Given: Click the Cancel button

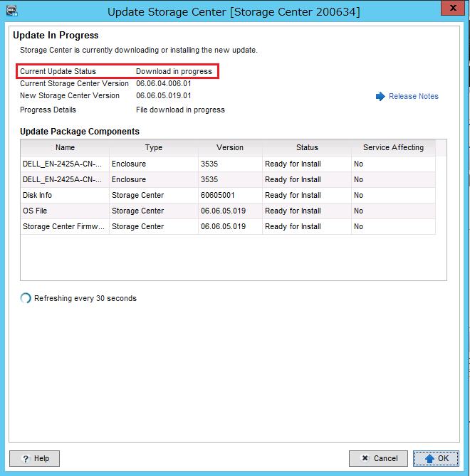Looking at the screenshot, I should (x=378, y=458).
